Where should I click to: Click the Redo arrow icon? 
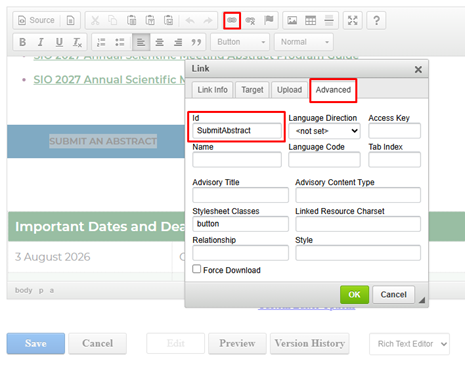[208, 20]
